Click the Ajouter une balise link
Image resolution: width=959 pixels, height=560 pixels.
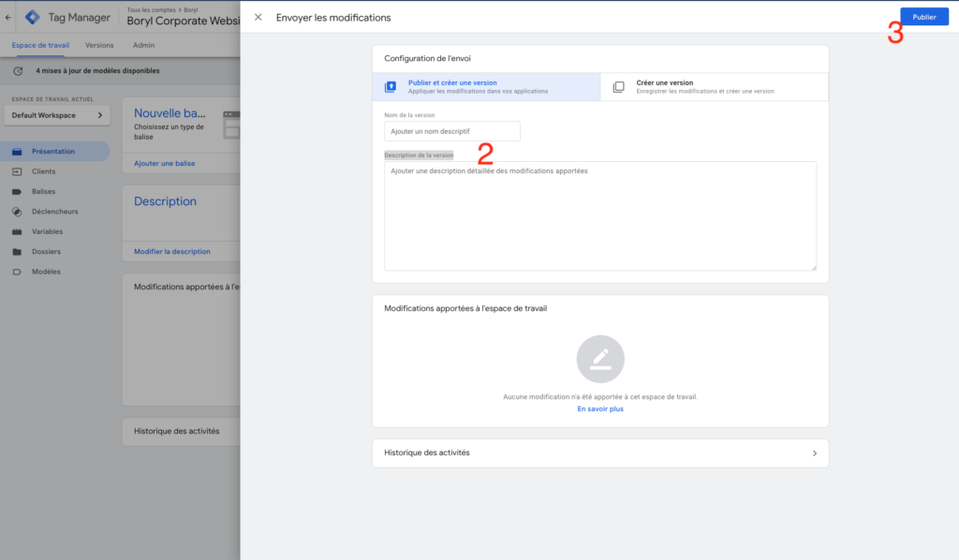(x=165, y=164)
